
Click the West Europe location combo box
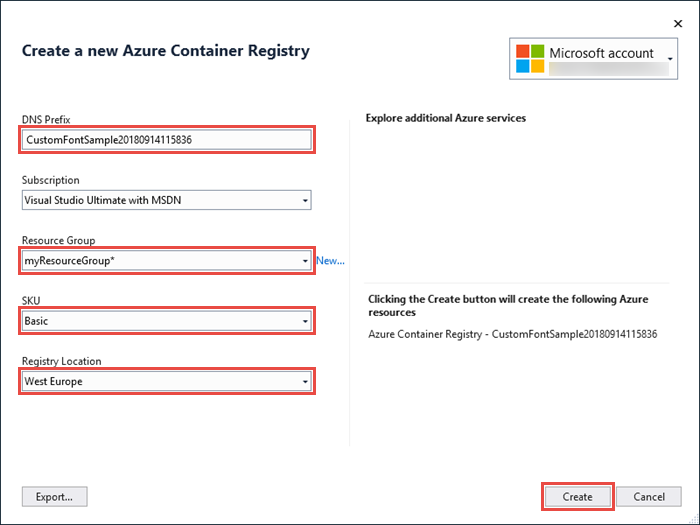tap(167, 382)
